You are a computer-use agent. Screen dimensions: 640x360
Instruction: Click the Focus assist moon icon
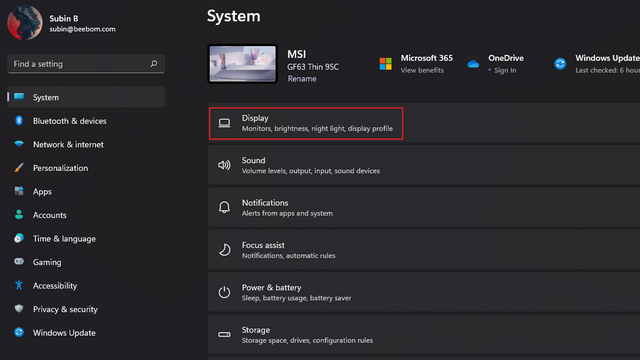click(224, 249)
